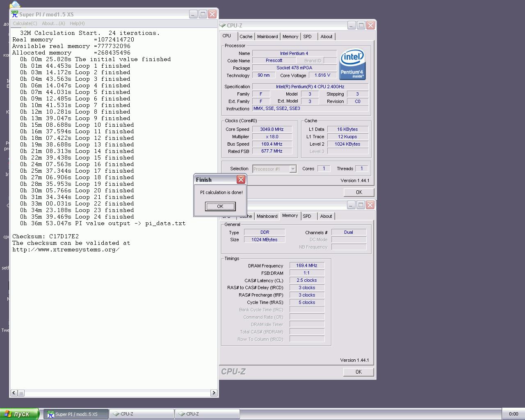Click the Cycle Time value 5 clocks
Image resolution: width=525 pixels, height=420 pixels.
(x=307, y=302)
